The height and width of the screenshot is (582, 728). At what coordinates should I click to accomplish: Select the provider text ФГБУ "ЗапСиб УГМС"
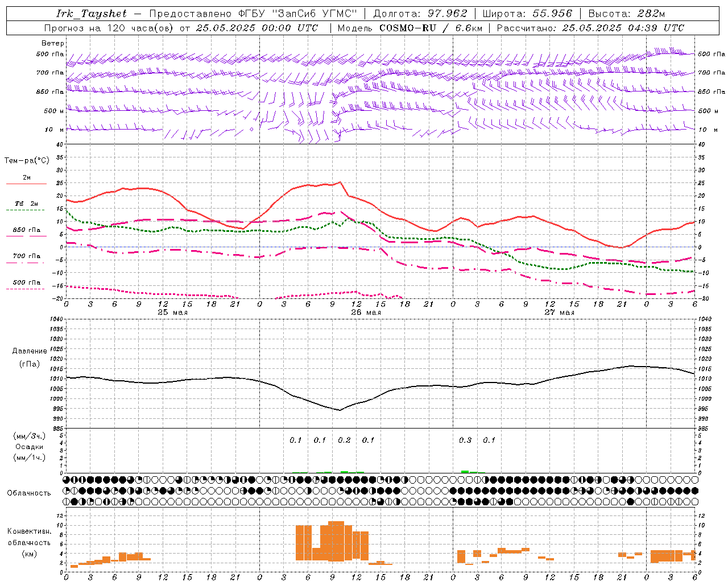(x=299, y=14)
